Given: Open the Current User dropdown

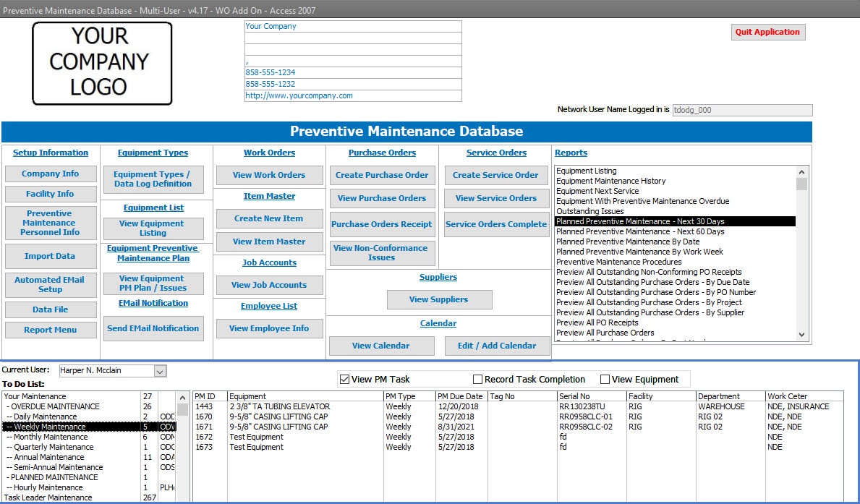Looking at the screenshot, I should (160, 371).
